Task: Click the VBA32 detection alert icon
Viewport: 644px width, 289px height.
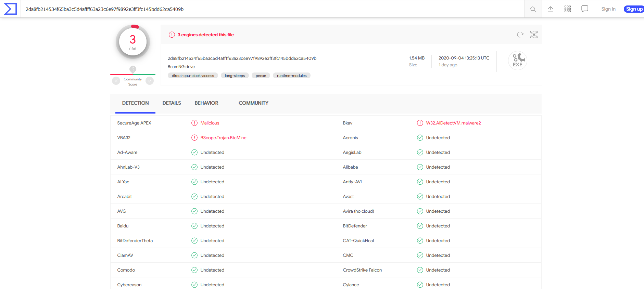Action: click(194, 137)
